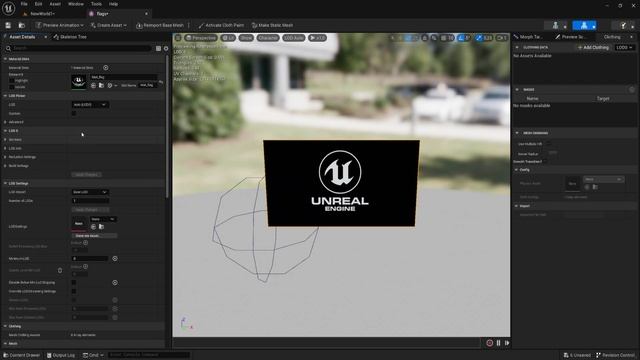Toggle Override LOD Streaming Settings checkbox
This screenshot has width=640, height=360.
click(x=74, y=291)
